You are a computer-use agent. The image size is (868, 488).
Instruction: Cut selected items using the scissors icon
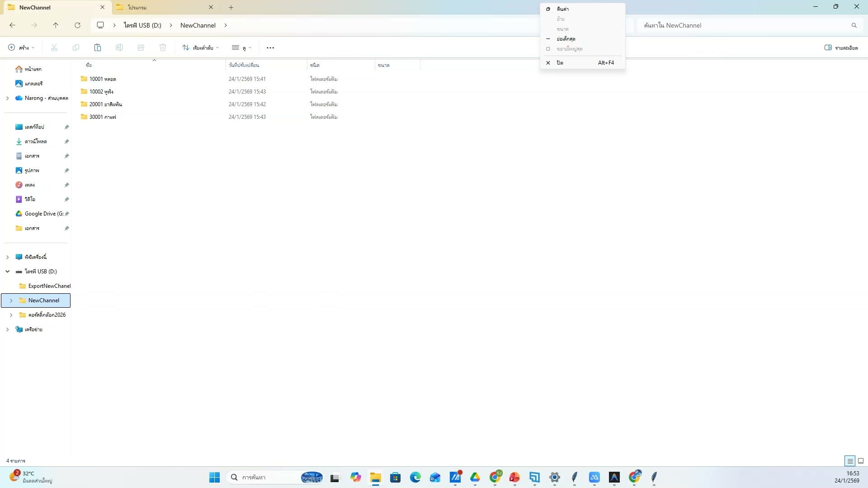(x=54, y=47)
